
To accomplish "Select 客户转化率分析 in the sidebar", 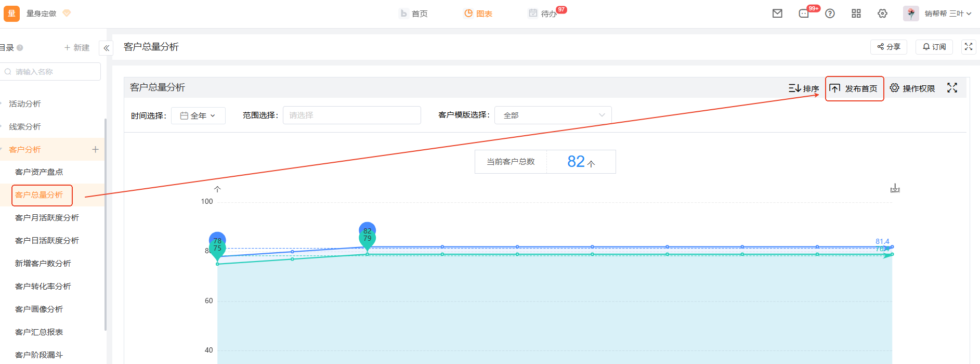I will (x=43, y=287).
